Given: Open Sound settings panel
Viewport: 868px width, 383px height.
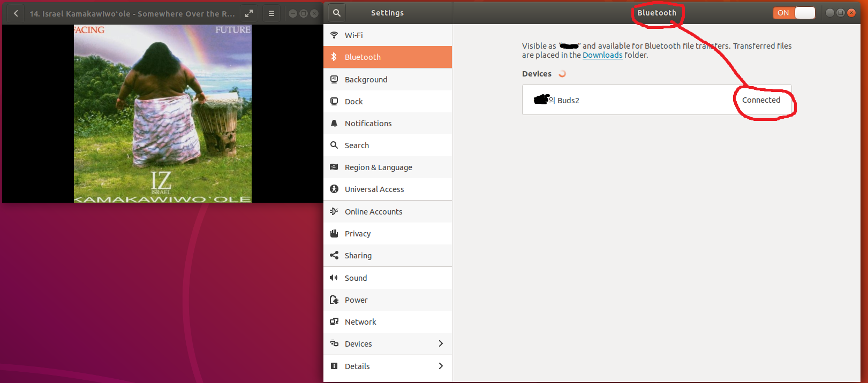Looking at the screenshot, I should (388, 278).
